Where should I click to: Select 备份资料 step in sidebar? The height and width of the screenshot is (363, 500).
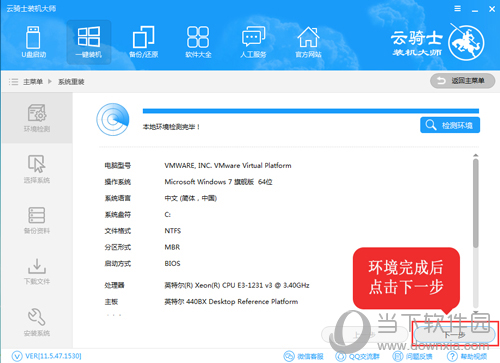(x=37, y=220)
